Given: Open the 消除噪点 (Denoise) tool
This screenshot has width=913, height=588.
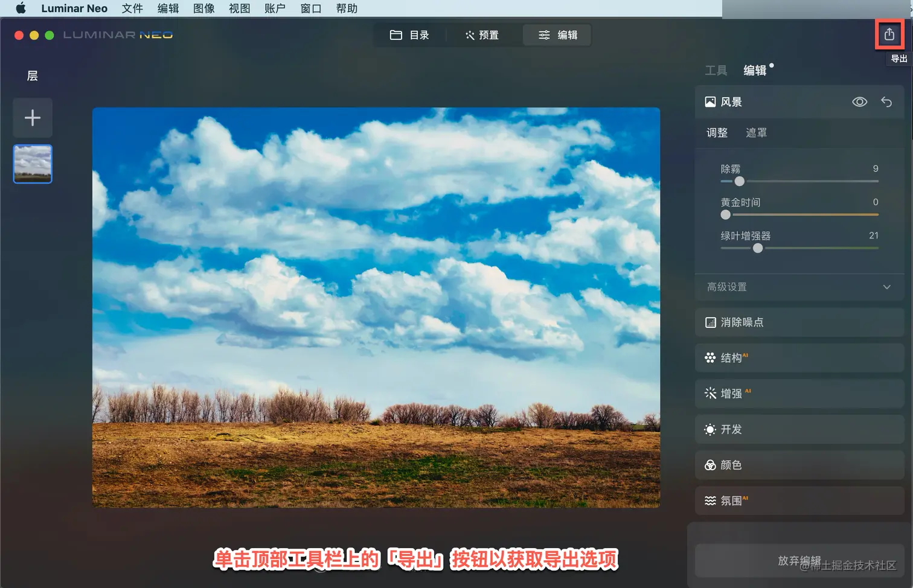Looking at the screenshot, I should tap(799, 322).
